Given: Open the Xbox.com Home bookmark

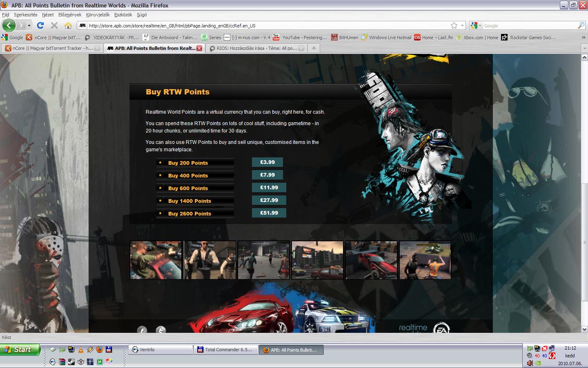Looking at the screenshot, I should point(477,37).
